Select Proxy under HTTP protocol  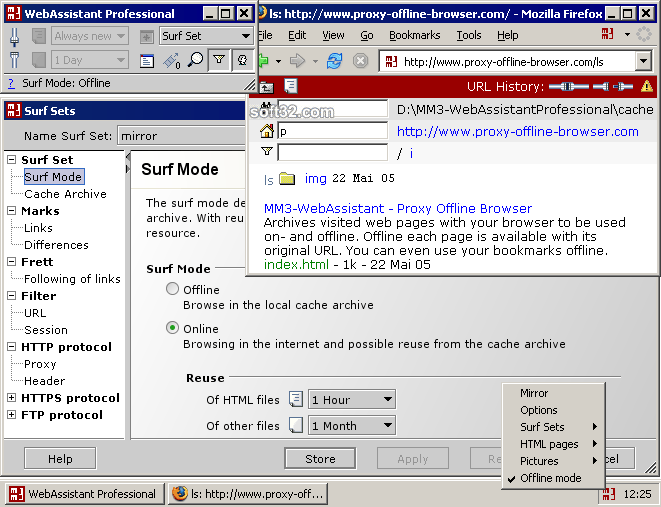(x=40, y=364)
